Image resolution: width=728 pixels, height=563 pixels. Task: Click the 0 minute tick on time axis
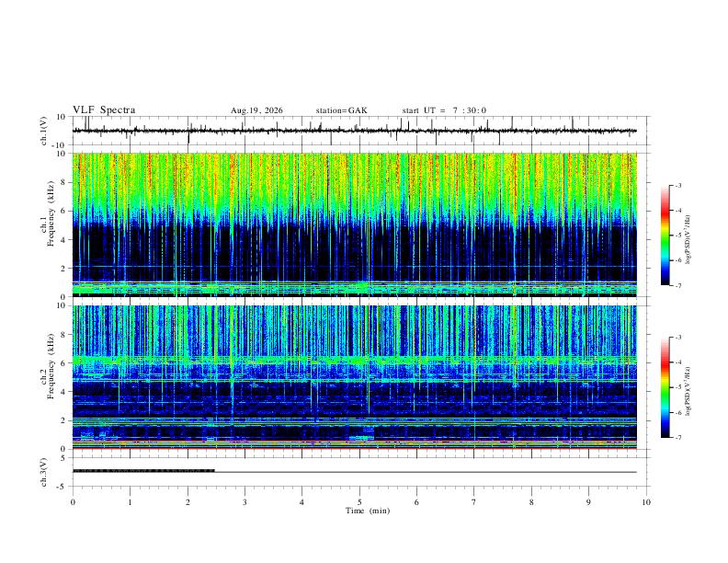coord(73,502)
